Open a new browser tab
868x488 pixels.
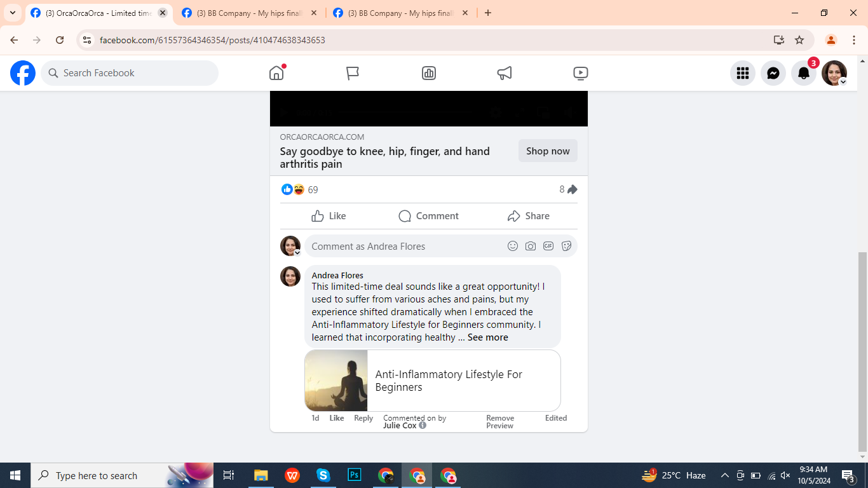488,13
